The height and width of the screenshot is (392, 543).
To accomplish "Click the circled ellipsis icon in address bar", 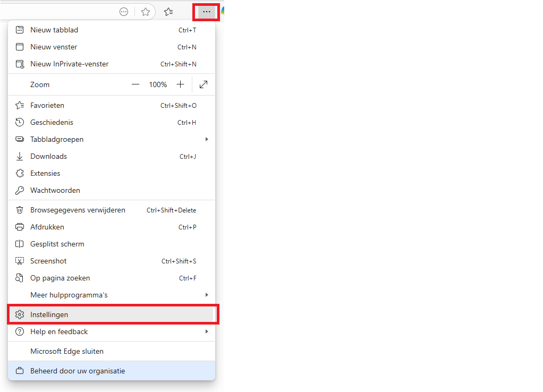I will pyautogui.click(x=124, y=12).
